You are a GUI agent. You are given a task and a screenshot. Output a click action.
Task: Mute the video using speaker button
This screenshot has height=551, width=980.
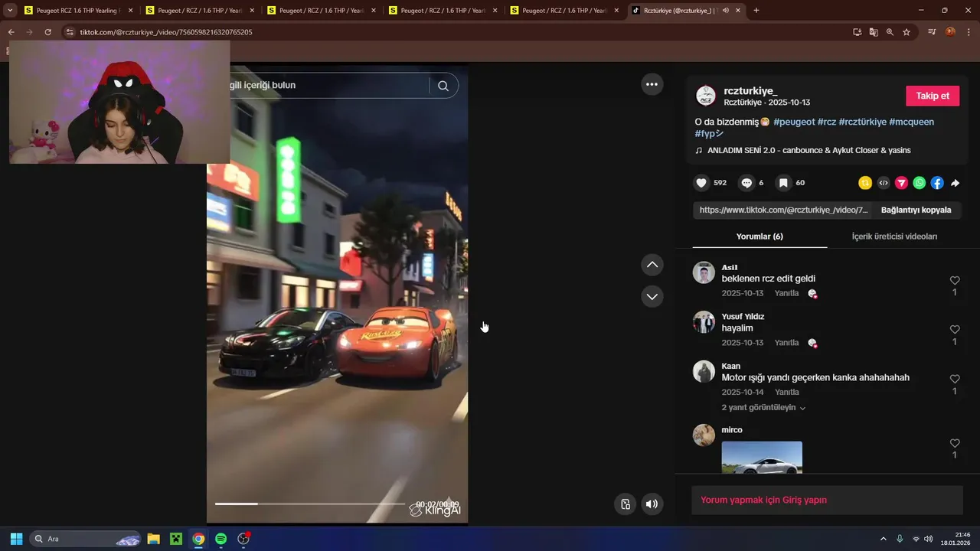click(652, 504)
